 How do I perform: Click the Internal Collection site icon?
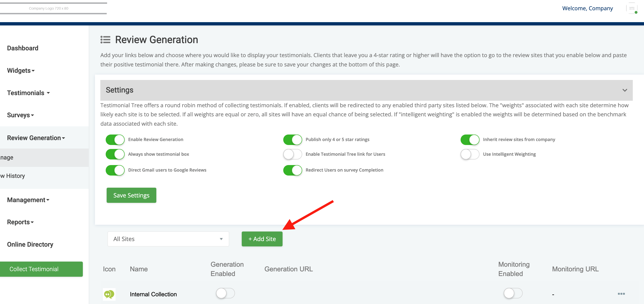click(x=109, y=294)
